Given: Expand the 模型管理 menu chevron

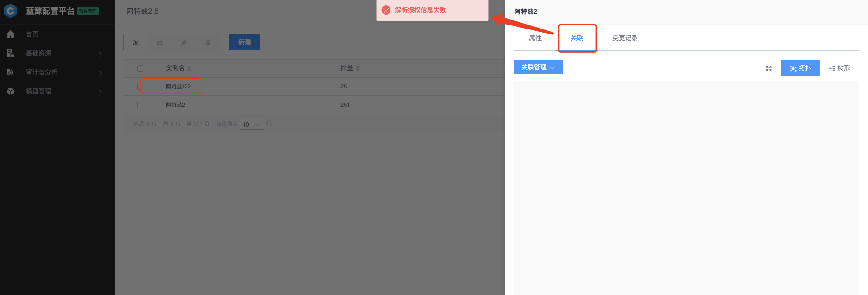Looking at the screenshot, I should [x=100, y=92].
